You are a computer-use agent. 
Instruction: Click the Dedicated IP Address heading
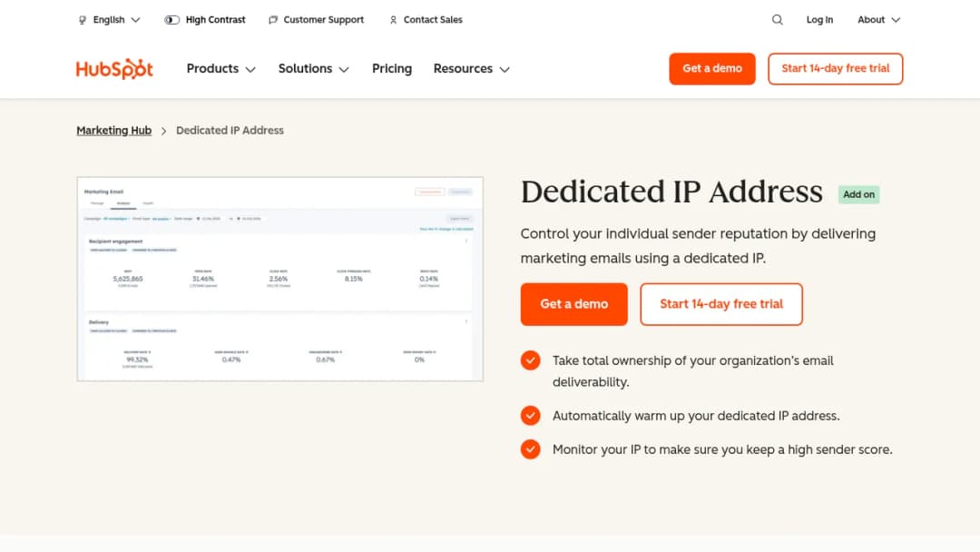point(671,192)
